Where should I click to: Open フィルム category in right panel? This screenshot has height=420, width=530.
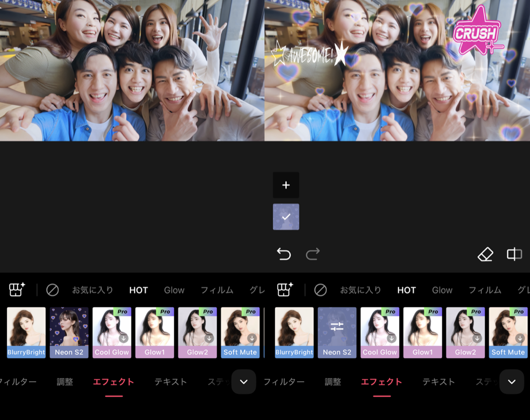[485, 290]
